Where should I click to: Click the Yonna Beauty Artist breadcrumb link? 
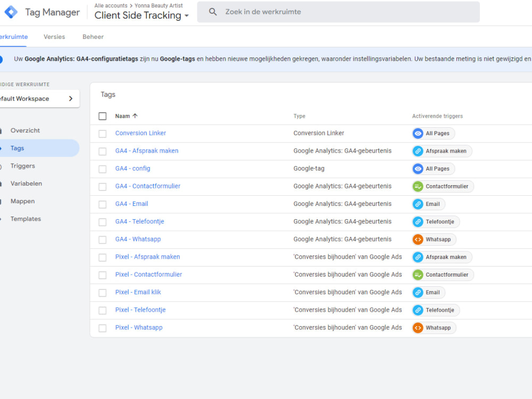click(159, 5)
